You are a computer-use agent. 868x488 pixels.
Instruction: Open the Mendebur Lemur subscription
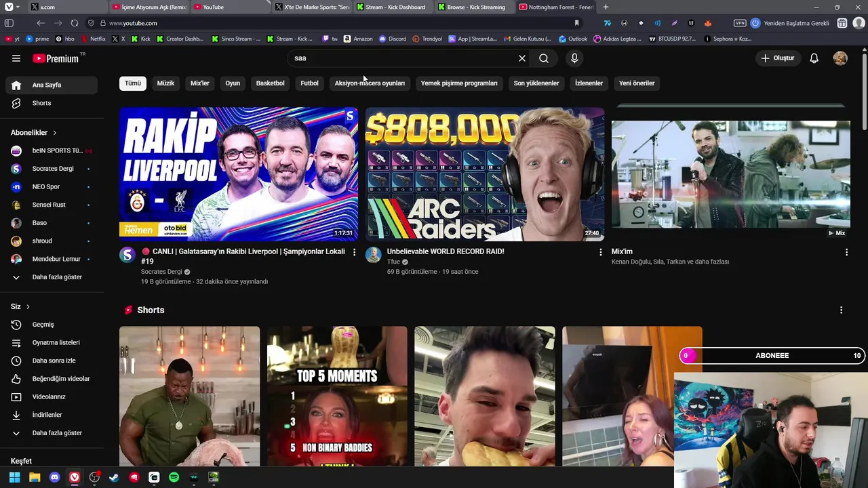[52, 259]
